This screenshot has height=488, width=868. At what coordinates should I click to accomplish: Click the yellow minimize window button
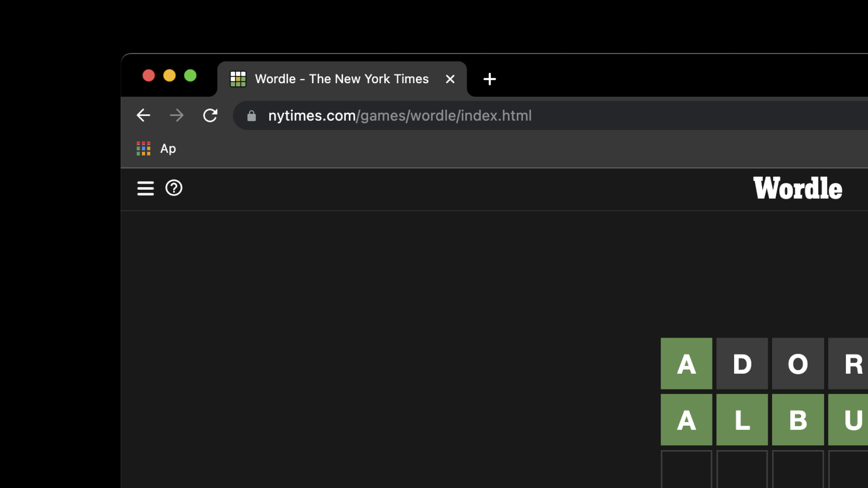tap(170, 75)
